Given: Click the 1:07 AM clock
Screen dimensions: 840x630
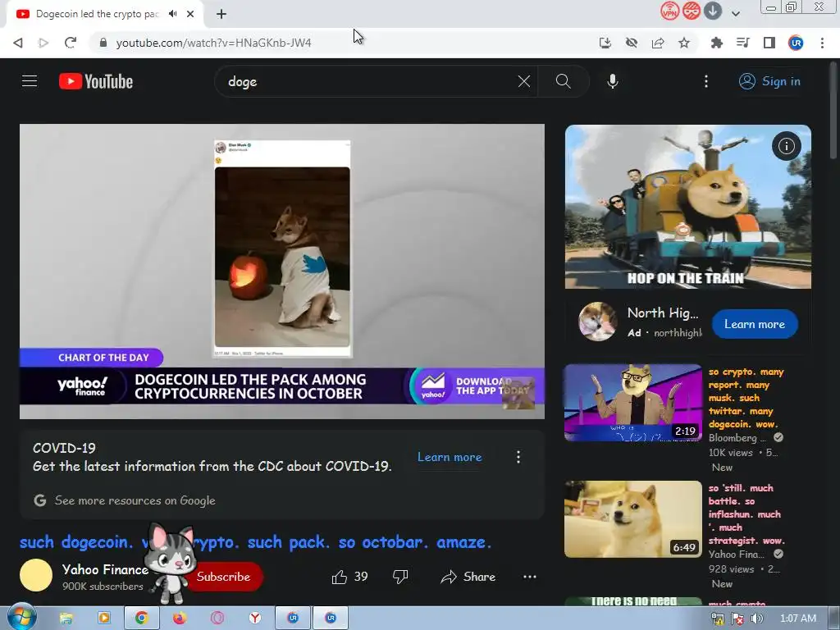Looking at the screenshot, I should pyautogui.click(x=797, y=619).
